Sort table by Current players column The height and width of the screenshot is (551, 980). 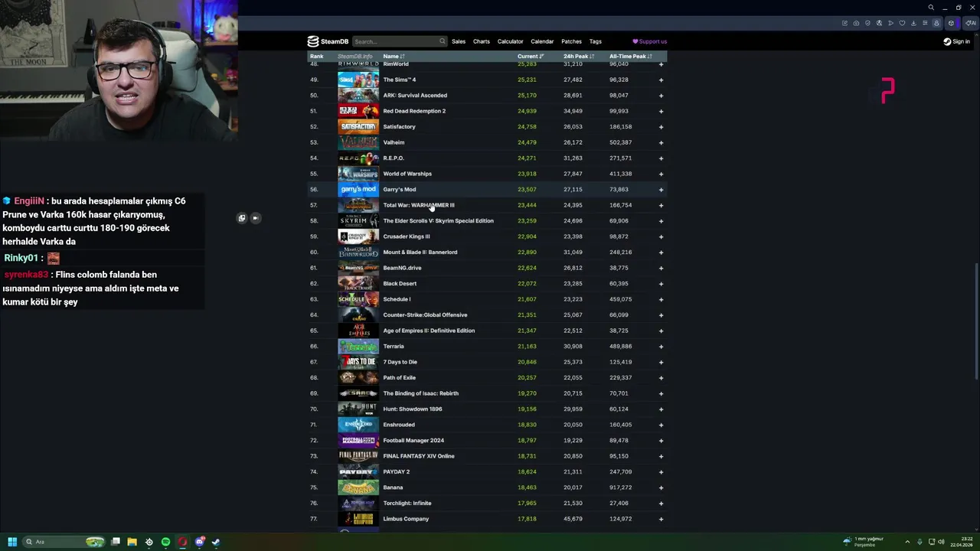point(531,56)
